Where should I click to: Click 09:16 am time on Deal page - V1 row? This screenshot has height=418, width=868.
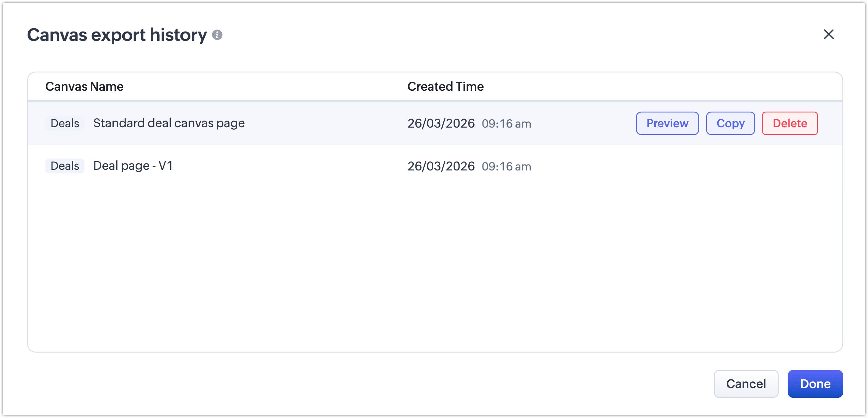tap(506, 167)
